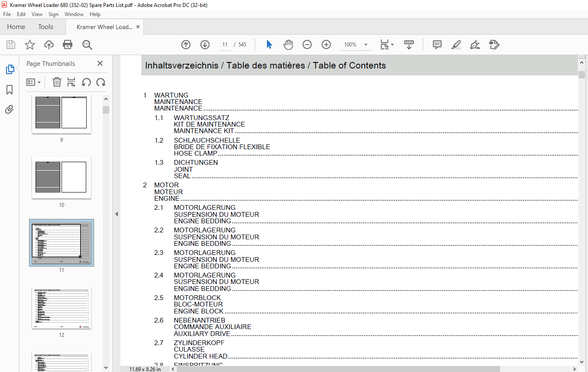
Task: Click the horizontal scrollbar thumb
Action: tap(338, 369)
